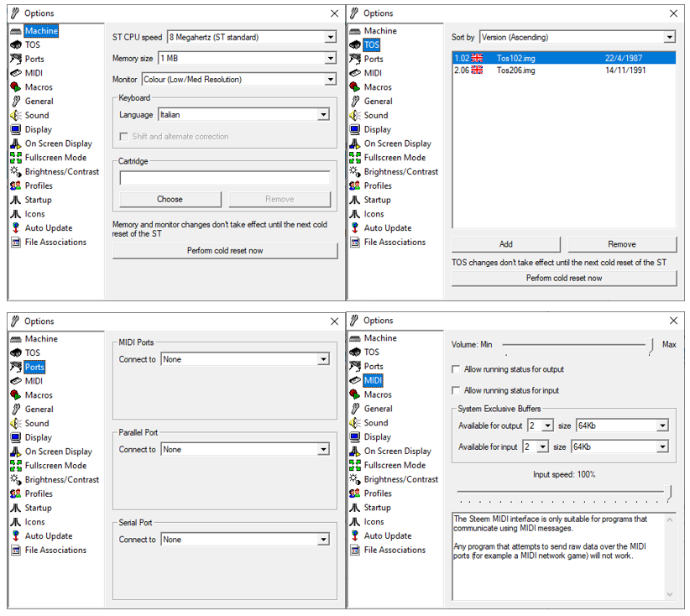Click Machine icon in top-left Options window
The height and width of the screenshot is (616, 690).
click(x=16, y=31)
